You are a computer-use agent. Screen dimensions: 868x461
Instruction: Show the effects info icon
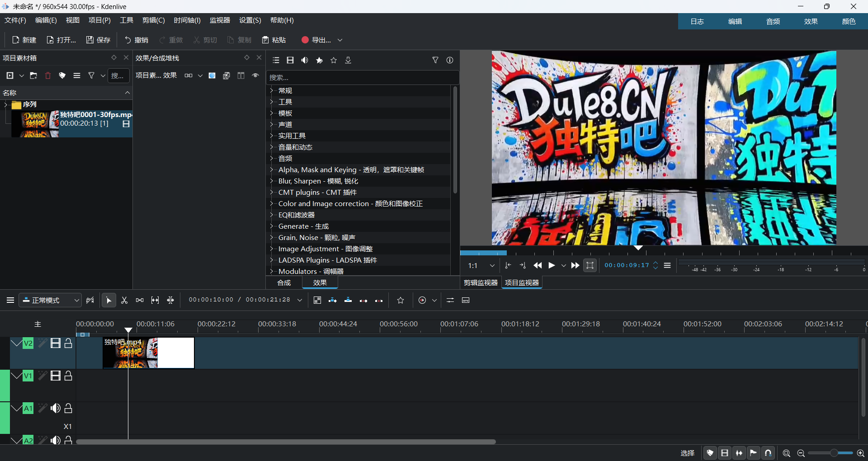[450, 60]
